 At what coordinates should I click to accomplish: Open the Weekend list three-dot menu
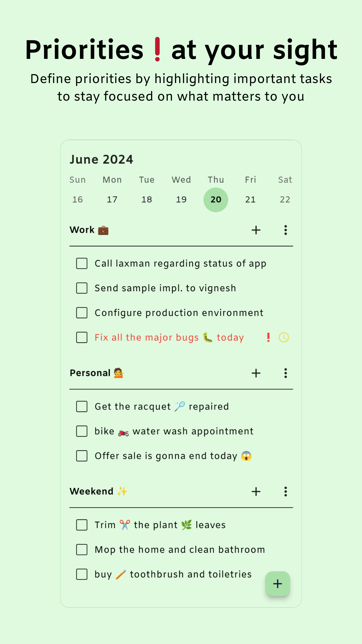click(285, 491)
